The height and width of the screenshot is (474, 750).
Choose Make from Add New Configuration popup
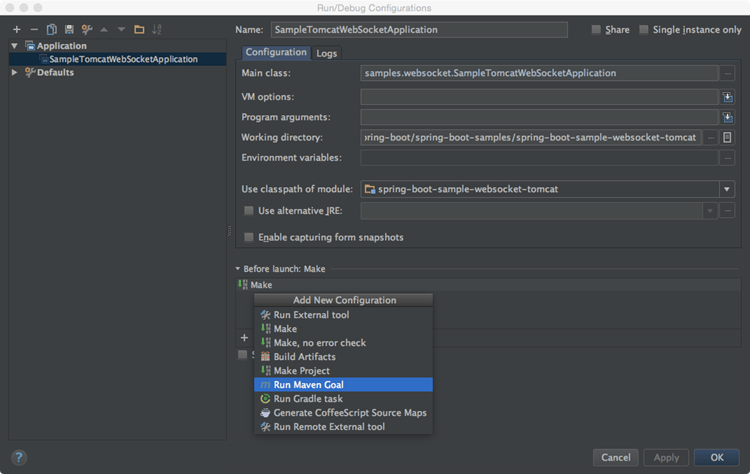click(343, 329)
